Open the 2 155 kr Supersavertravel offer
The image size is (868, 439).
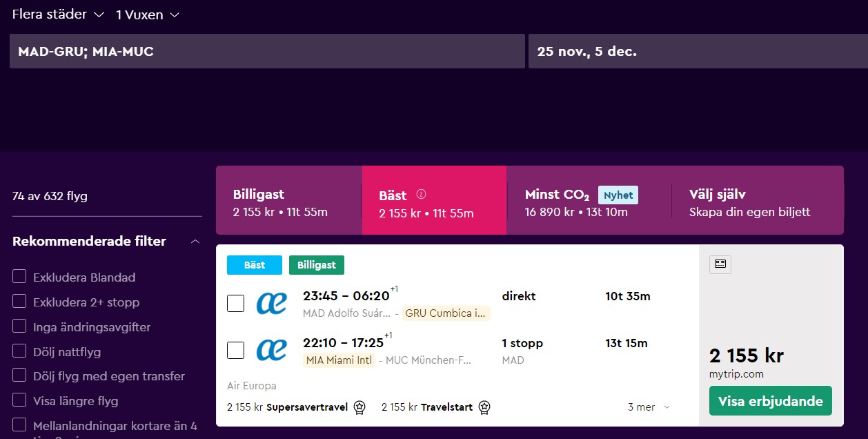[x=297, y=407]
